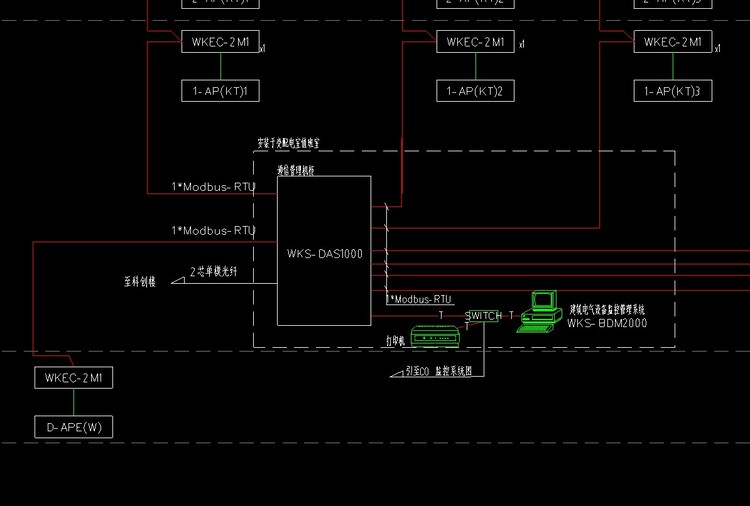The height and width of the screenshot is (506, 750).
Task: Pick the 1-AP(KT)3 panel box
Action: [672, 92]
